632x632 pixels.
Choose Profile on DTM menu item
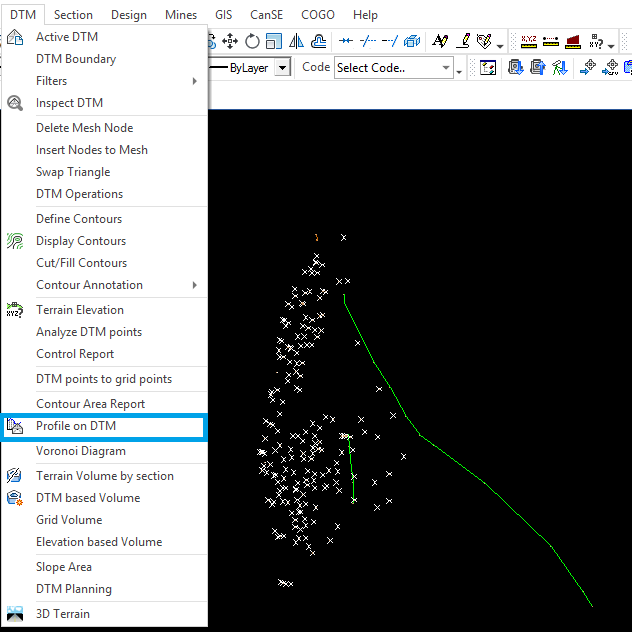(x=76, y=426)
